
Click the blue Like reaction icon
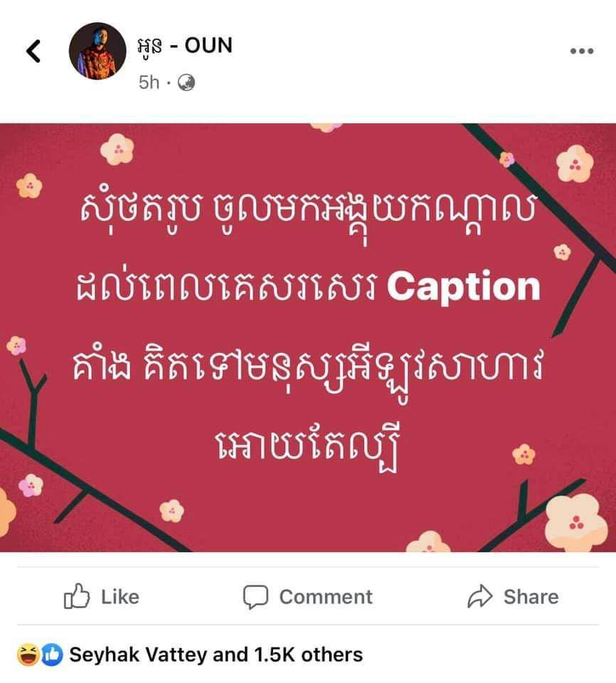pos(52,655)
